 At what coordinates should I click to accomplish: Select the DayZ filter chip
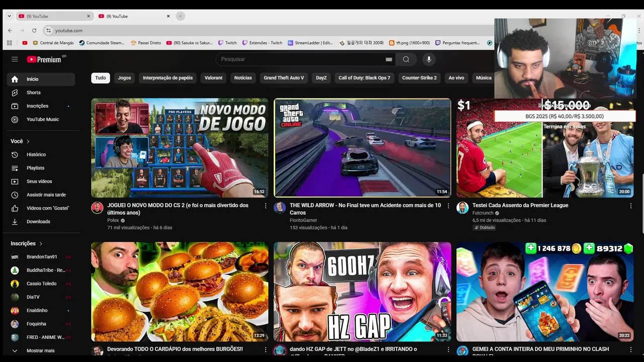click(321, 78)
